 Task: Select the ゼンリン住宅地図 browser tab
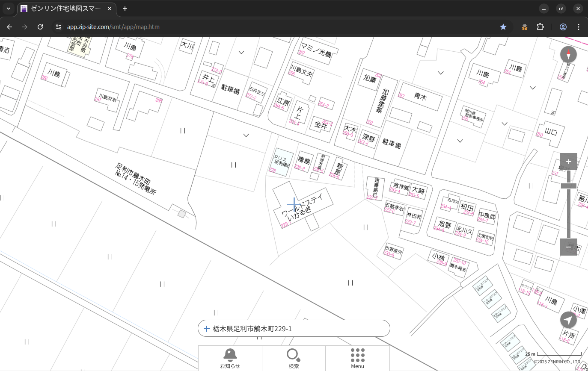tap(64, 9)
